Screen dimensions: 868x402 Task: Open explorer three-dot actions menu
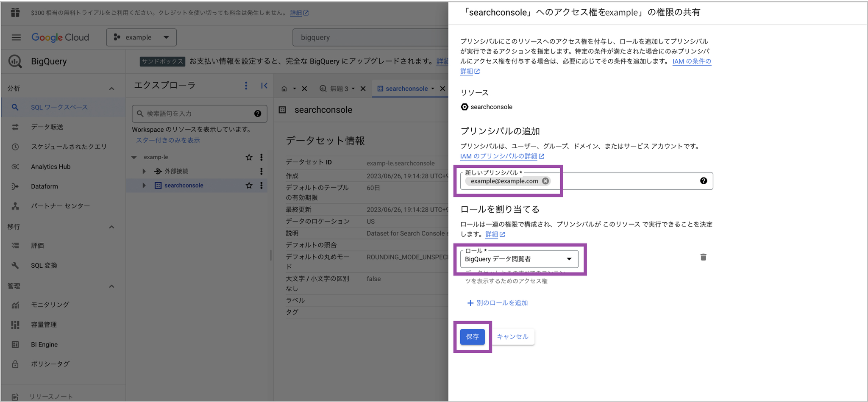[246, 86]
